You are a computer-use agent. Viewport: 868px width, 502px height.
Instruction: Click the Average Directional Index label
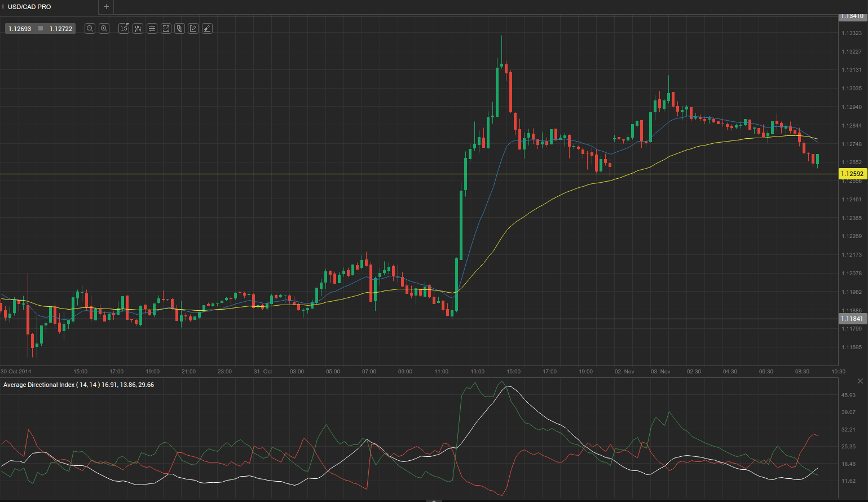pos(51,385)
